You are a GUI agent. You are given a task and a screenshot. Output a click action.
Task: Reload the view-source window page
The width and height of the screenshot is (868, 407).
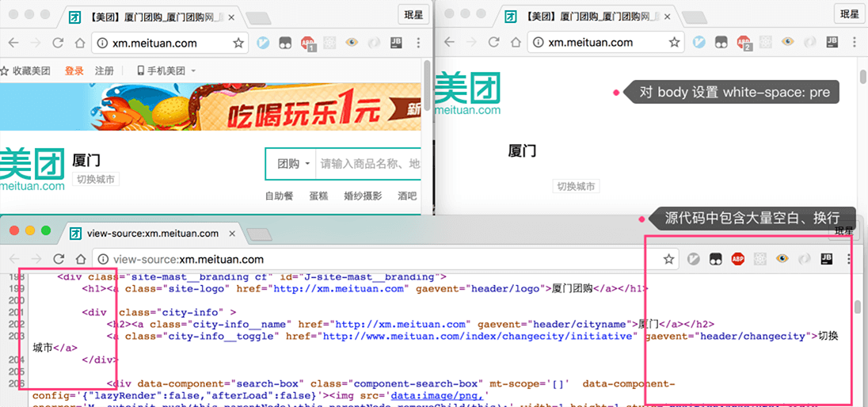pyautogui.click(x=59, y=259)
